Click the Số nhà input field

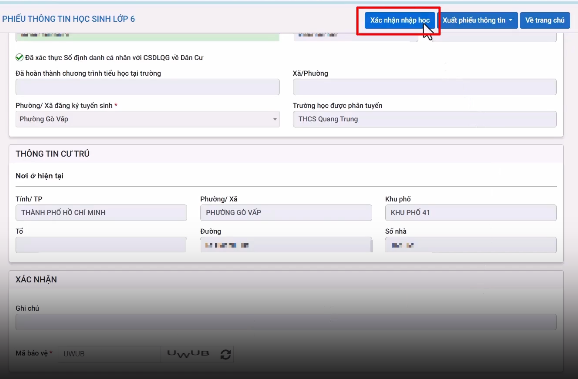click(471, 245)
